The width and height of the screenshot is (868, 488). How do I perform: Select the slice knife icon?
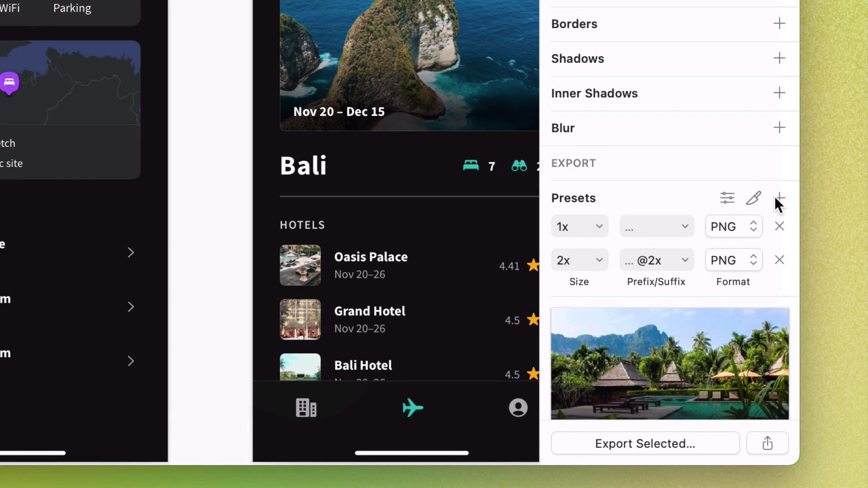coord(753,198)
